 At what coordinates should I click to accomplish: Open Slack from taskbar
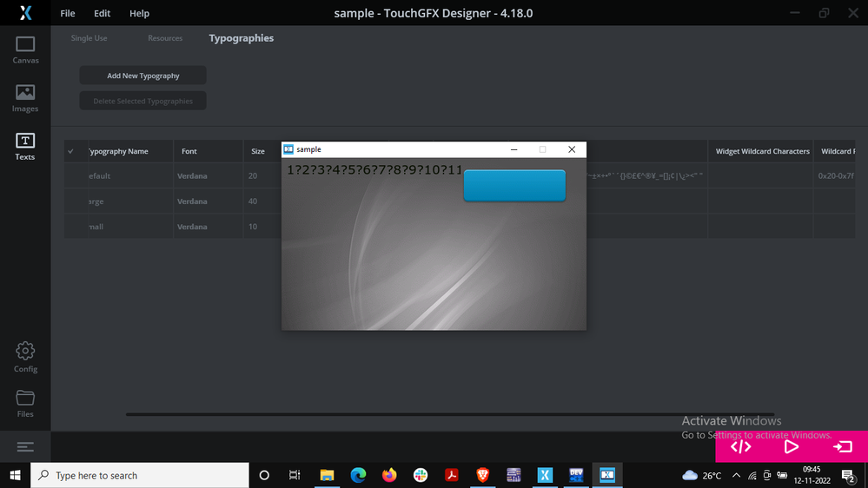click(421, 475)
